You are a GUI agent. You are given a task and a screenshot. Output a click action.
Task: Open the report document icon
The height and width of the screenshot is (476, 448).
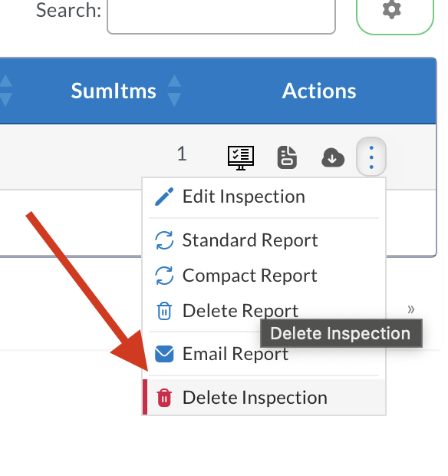[x=287, y=157]
